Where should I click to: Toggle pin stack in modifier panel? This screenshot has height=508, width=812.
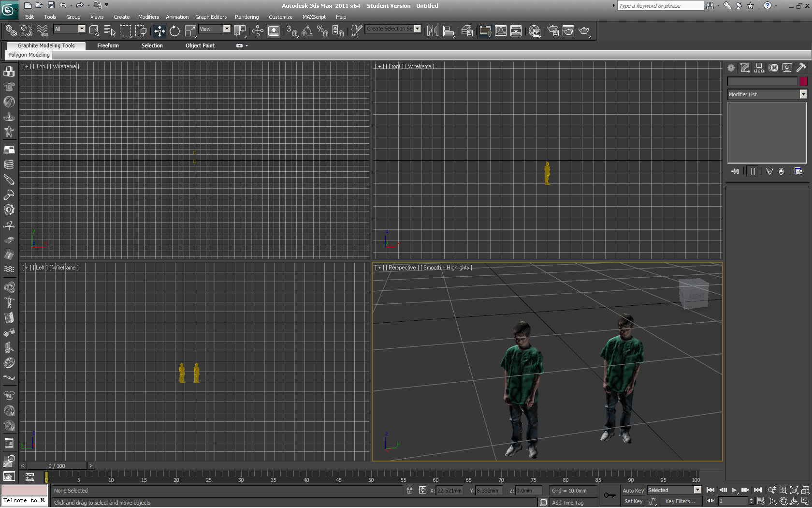[735, 171]
